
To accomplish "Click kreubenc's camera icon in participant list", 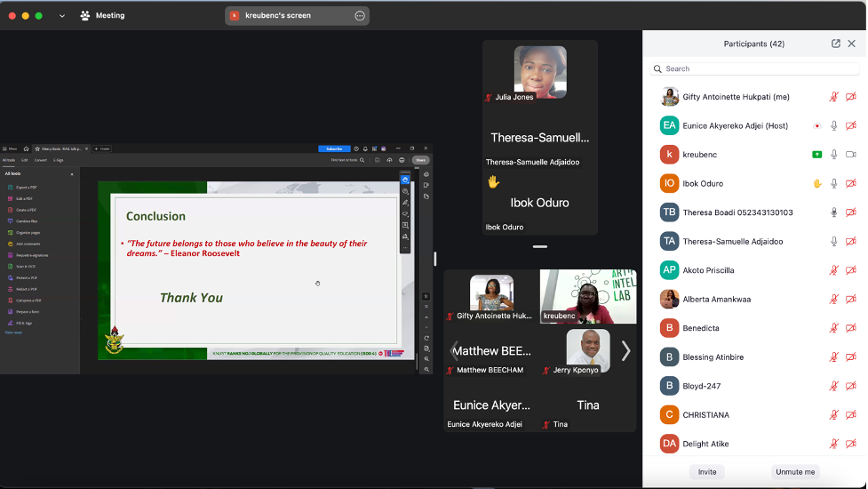I will [850, 155].
